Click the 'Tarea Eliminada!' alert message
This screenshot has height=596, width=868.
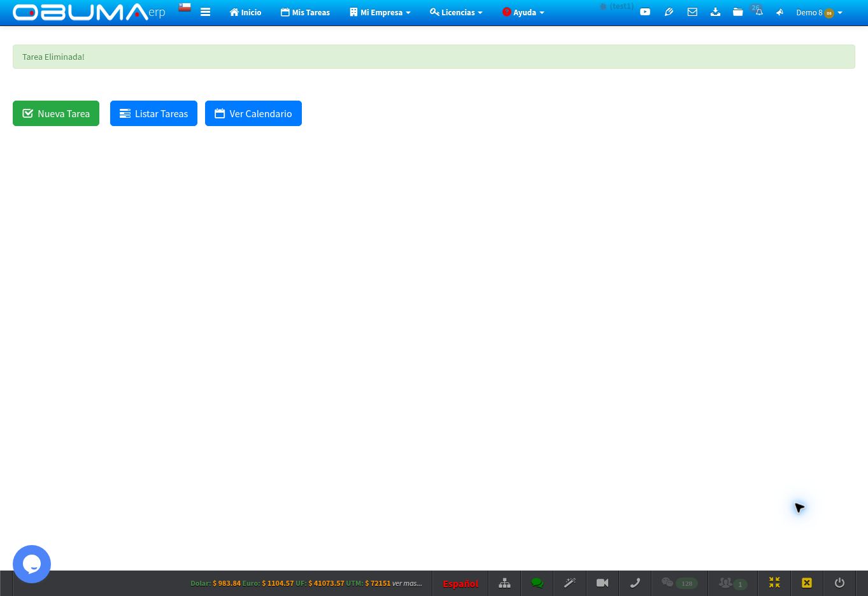[x=434, y=57]
